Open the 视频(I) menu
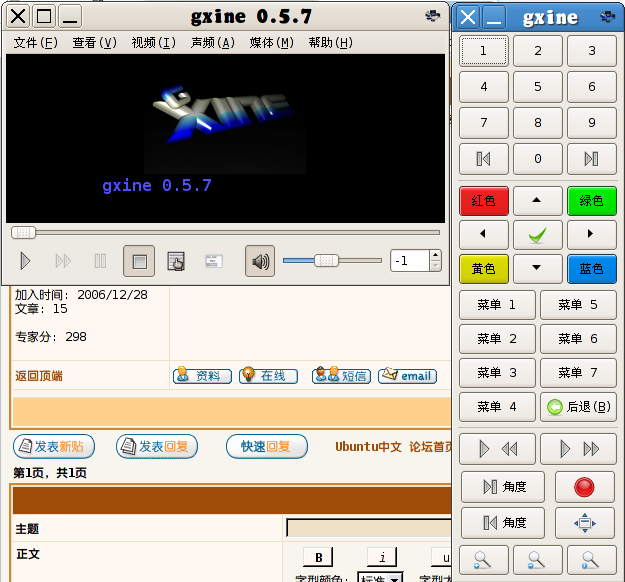 pyautogui.click(x=153, y=42)
